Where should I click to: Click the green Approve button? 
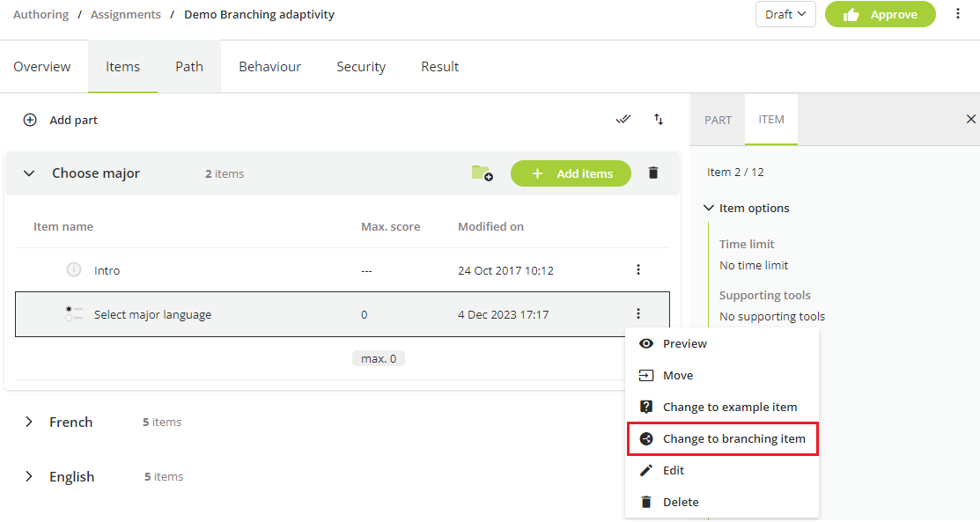point(880,14)
